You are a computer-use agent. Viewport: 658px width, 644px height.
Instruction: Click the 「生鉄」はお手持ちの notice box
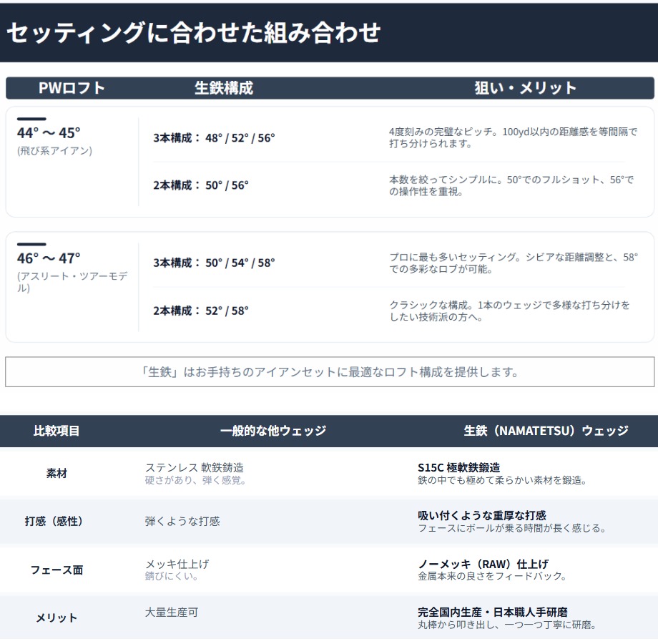coord(330,372)
